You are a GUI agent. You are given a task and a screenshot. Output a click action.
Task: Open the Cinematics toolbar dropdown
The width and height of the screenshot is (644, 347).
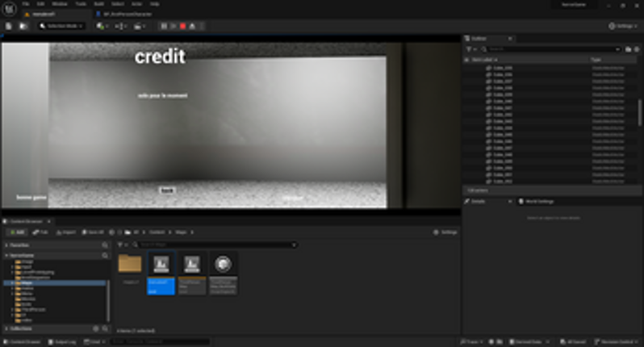click(x=140, y=26)
